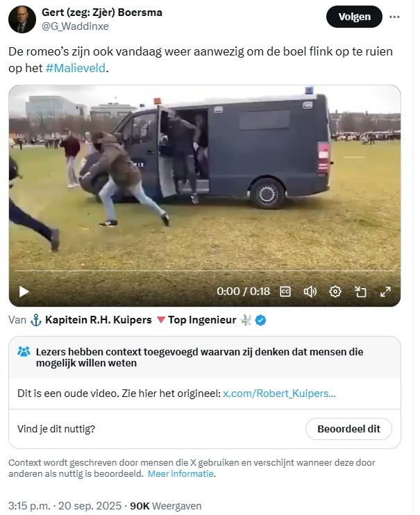Toggle closed captions on the video
This screenshot has height=515, width=420.
pyautogui.click(x=285, y=292)
